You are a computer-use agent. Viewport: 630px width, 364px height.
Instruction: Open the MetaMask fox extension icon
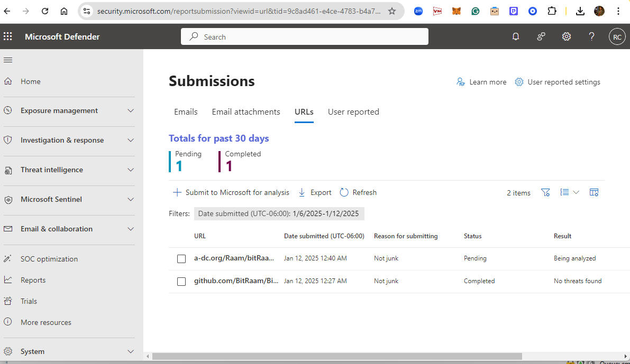456,11
